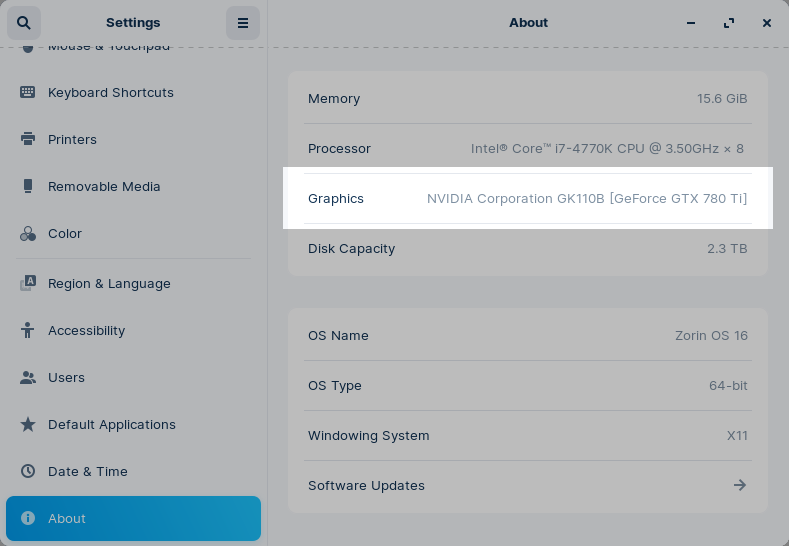Click the Region & Language icon
The image size is (789, 546).
[28, 283]
